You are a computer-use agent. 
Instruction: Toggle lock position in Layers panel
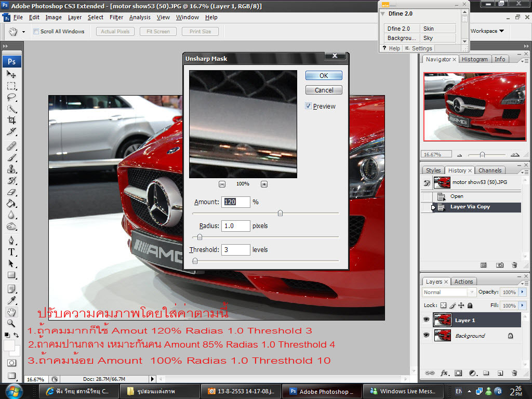pos(461,305)
